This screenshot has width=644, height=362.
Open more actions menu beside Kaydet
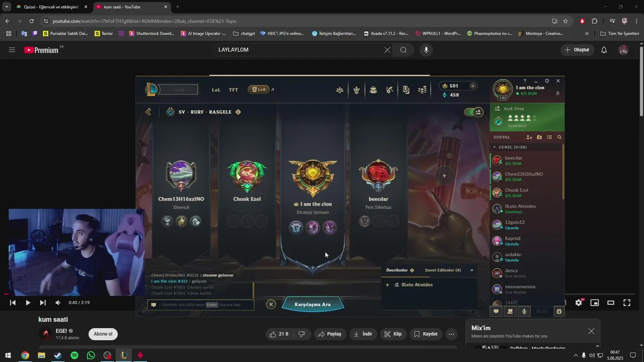[x=451, y=334]
